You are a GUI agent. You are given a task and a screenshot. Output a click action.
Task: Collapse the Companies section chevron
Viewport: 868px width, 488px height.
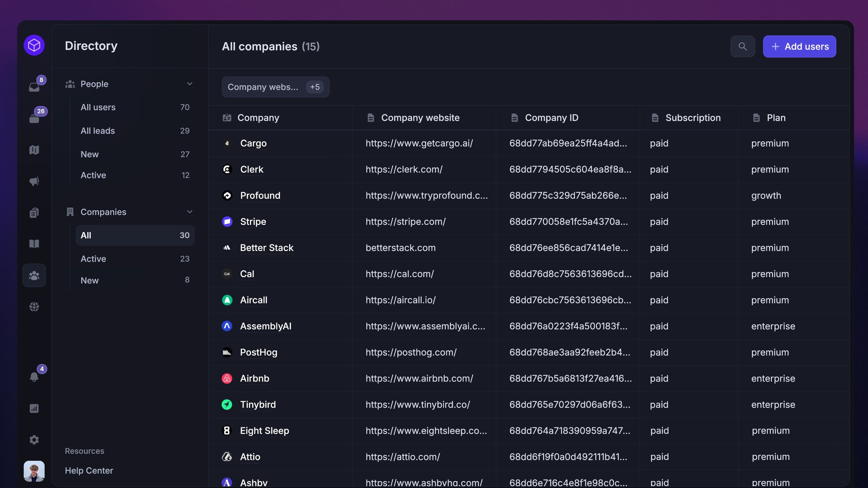pos(190,212)
